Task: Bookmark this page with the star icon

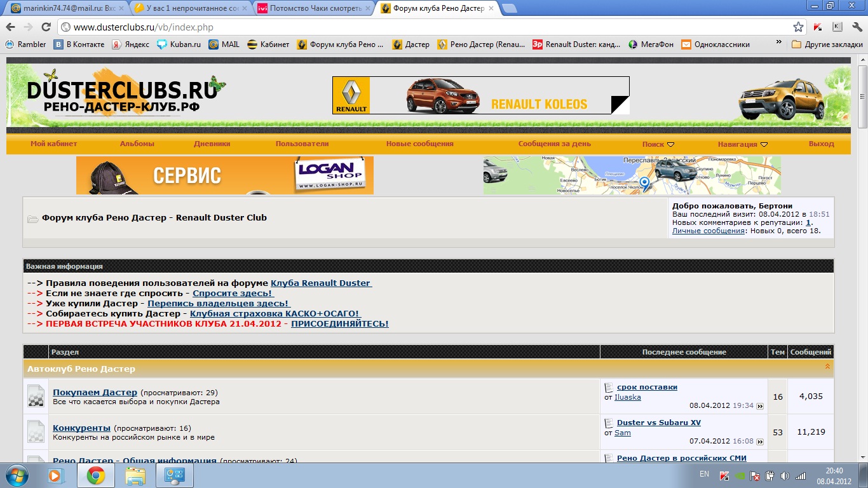Action: (x=799, y=27)
